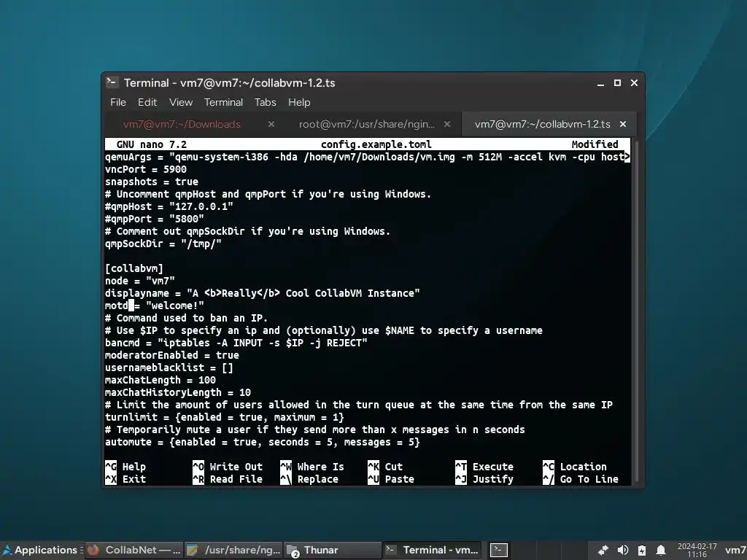The width and height of the screenshot is (747, 560).
Task: Click the bancmd iptables line
Action: pos(236,343)
